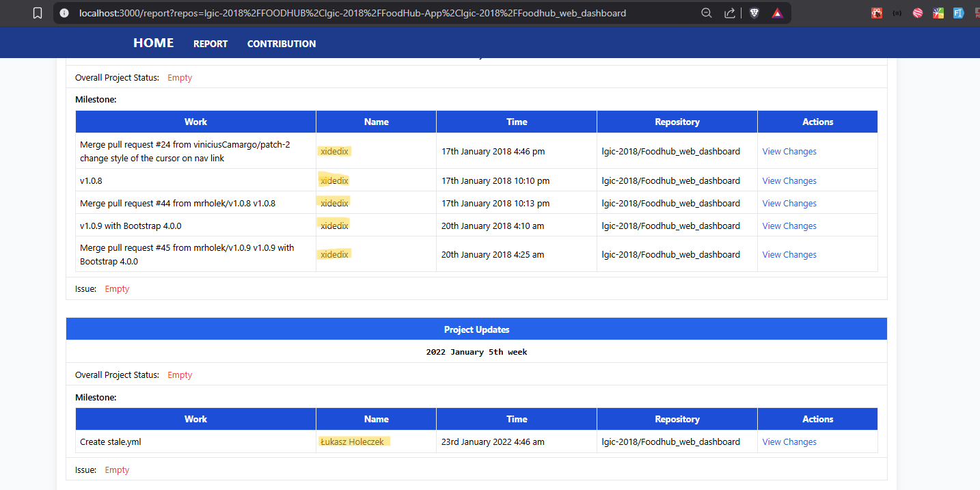Screen dimensions: 980x490
Task: Click Actions column header in lower table
Action: tap(817, 419)
